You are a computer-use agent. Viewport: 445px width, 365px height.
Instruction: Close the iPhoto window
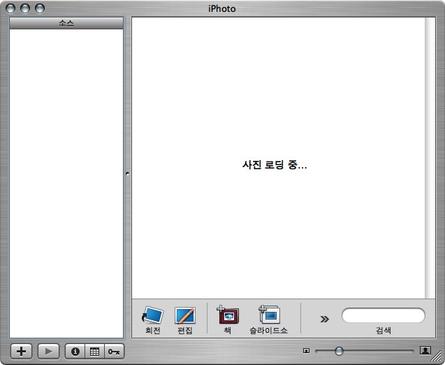coord(11,8)
